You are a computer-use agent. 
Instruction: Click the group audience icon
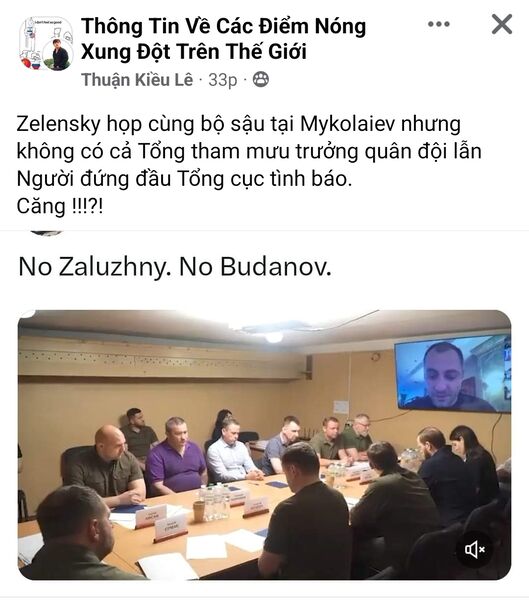point(261,80)
